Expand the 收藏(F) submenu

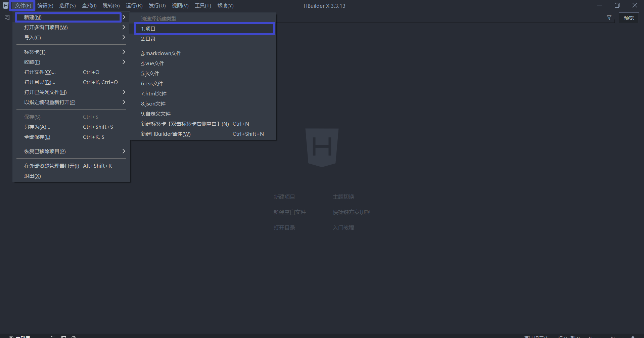(x=71, y=62)
